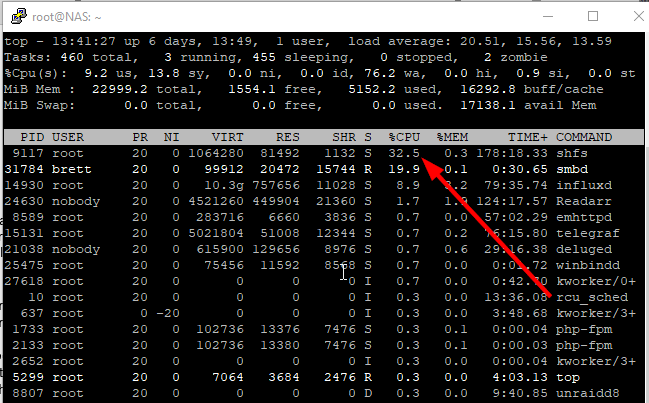Viewport: 649px width, 403px height.
Task: Click the COMMAND column header
Action: point(584,137)
